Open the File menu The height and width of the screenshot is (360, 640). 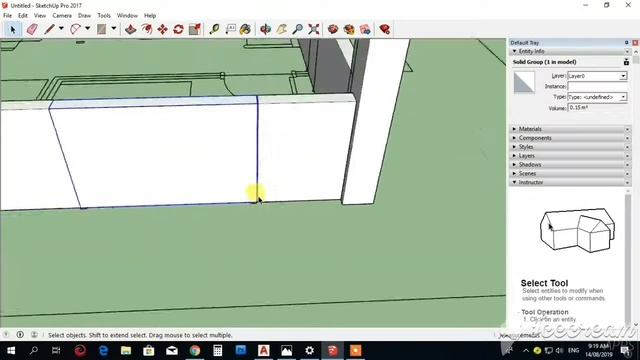pos(7,16)
